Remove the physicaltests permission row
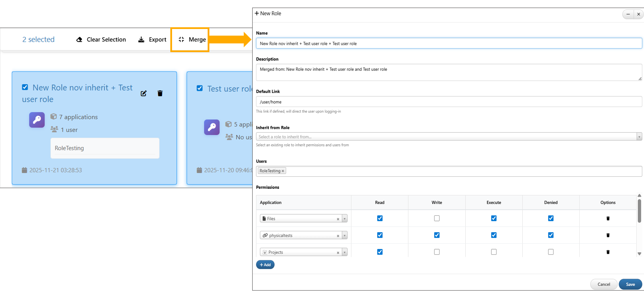This screenshot has width=644, height=302. [608, 235]
